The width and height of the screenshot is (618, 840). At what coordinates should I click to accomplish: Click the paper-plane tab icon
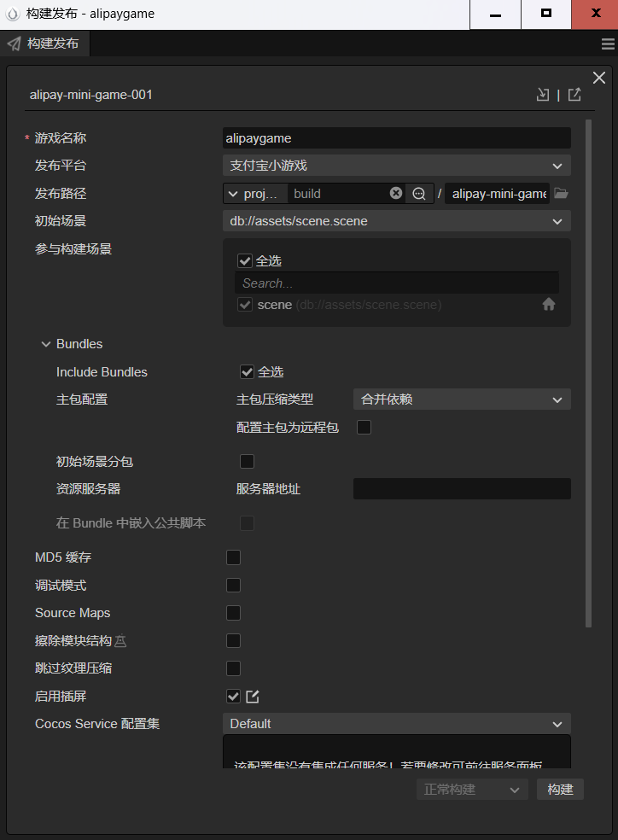[x=14, y=44]
